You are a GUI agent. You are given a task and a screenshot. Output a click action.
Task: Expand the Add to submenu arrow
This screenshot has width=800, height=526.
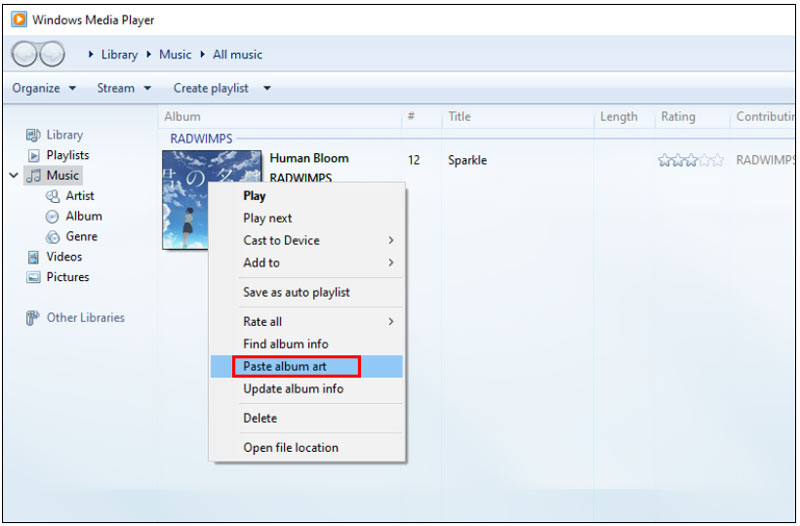[391, 263]
